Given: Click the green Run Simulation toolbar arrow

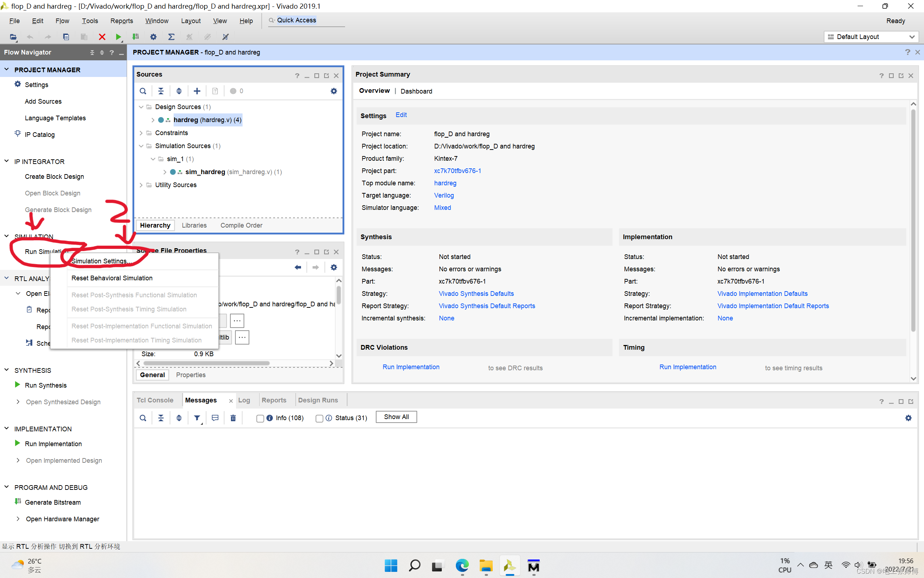Looking at the screenshot, I should tap(118, 37).
